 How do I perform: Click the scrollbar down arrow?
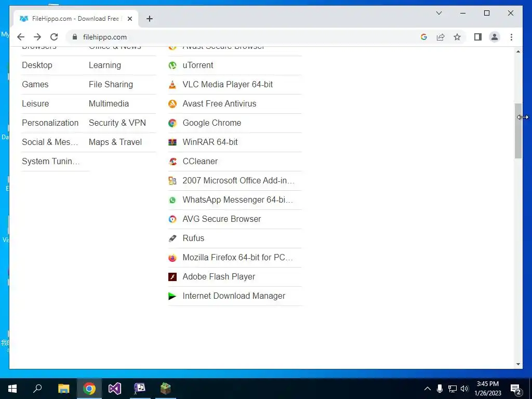518,364
